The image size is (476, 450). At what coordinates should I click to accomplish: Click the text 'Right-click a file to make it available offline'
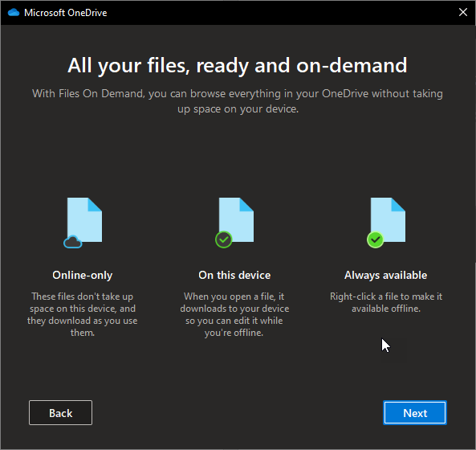386,302
